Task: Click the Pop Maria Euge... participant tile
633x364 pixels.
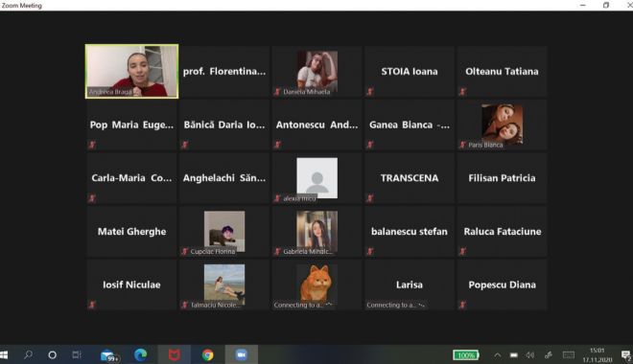Action: (x=132, y=125)
